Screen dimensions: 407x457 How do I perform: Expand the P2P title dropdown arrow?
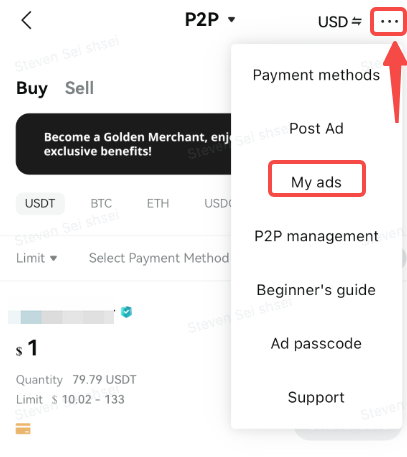(x=231, y=19)
